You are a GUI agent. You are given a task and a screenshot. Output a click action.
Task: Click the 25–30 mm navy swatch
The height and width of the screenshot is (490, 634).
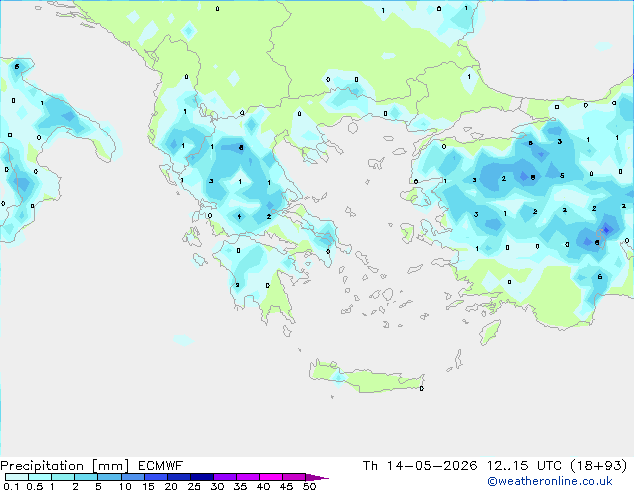coord(201,477)
